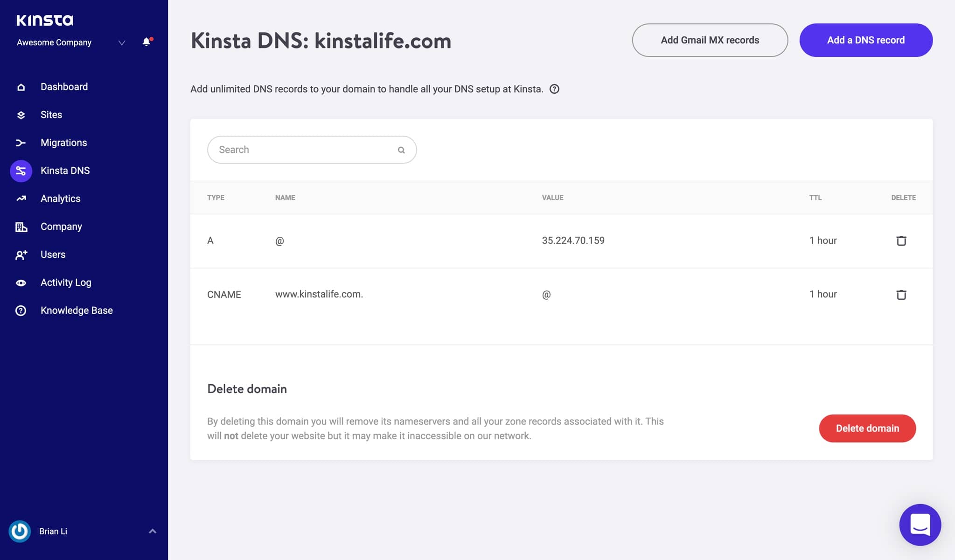Click Delete icon for the A record

click(901, 241)
